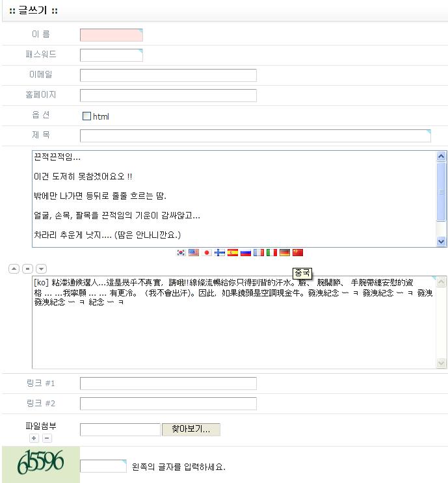Select the Japan flag icon
448x483 pixels.
207,253
